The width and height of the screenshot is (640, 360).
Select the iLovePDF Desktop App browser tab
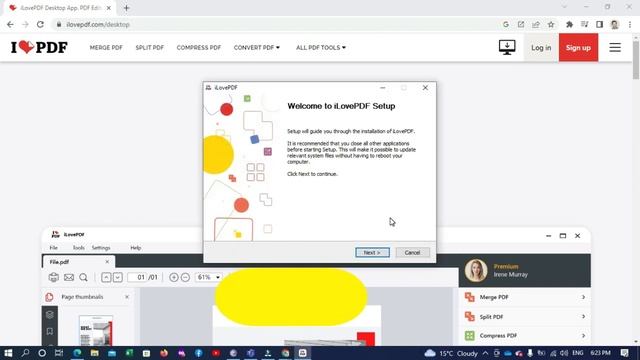tap(59, 8)
